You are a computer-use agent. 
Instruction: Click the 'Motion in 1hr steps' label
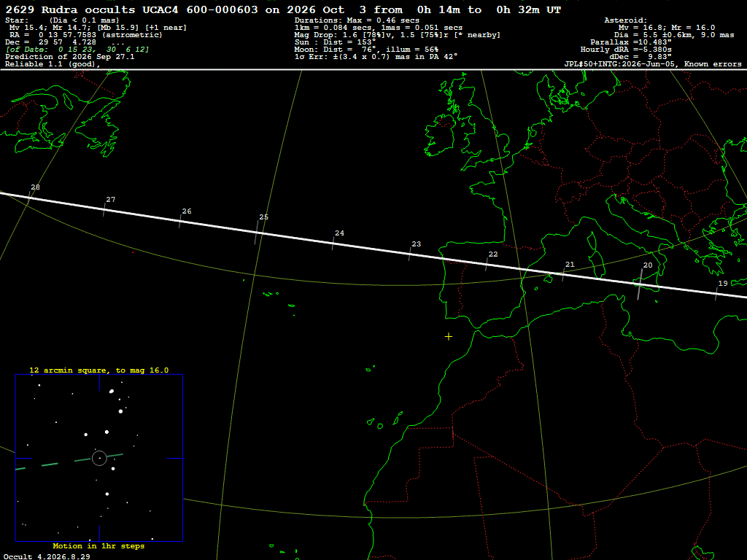(98, 545)
